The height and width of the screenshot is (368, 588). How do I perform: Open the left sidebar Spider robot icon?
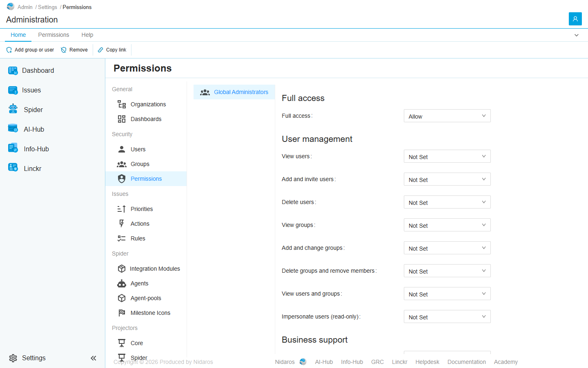[x=13, y=109]
